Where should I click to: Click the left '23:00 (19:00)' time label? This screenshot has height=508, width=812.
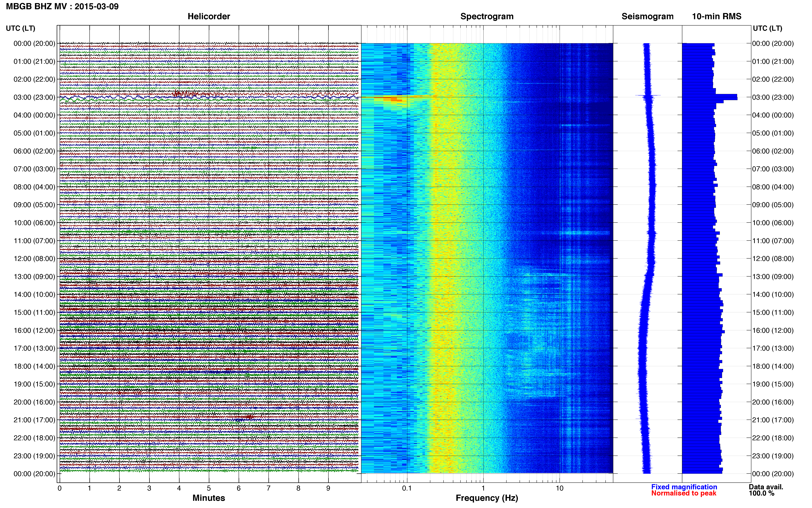pos(34,456)
